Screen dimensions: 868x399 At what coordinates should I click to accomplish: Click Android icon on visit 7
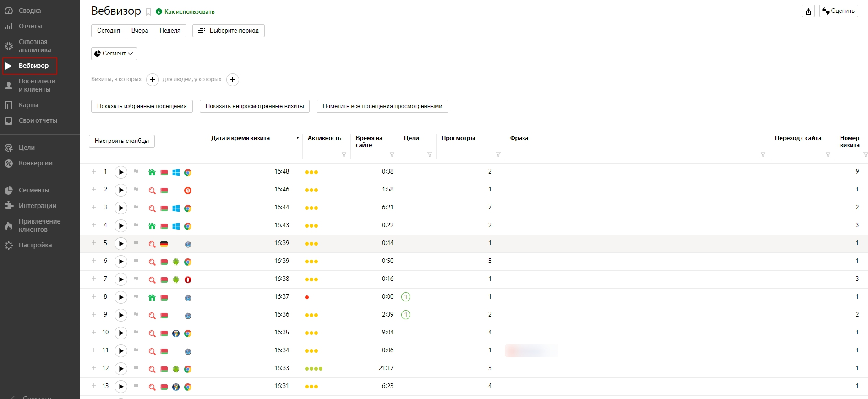pyautogui.click(x=176, y=279)
